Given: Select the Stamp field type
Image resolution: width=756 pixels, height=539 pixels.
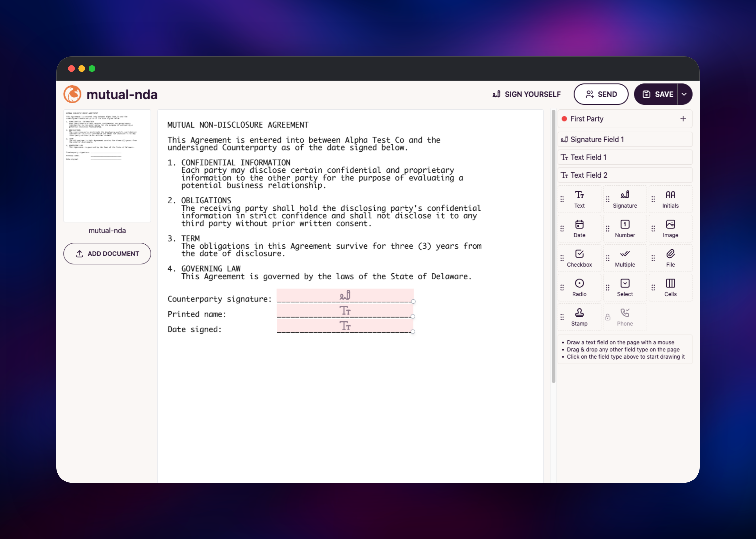Looking at the screenshot, I should click(579, 317).
